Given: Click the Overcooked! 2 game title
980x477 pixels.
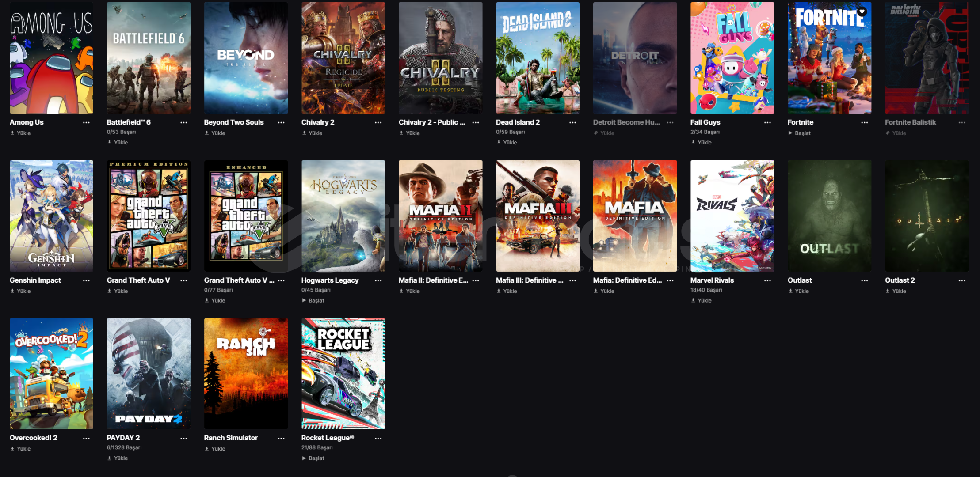Looking at the screenshot, I should click(34, 438).
